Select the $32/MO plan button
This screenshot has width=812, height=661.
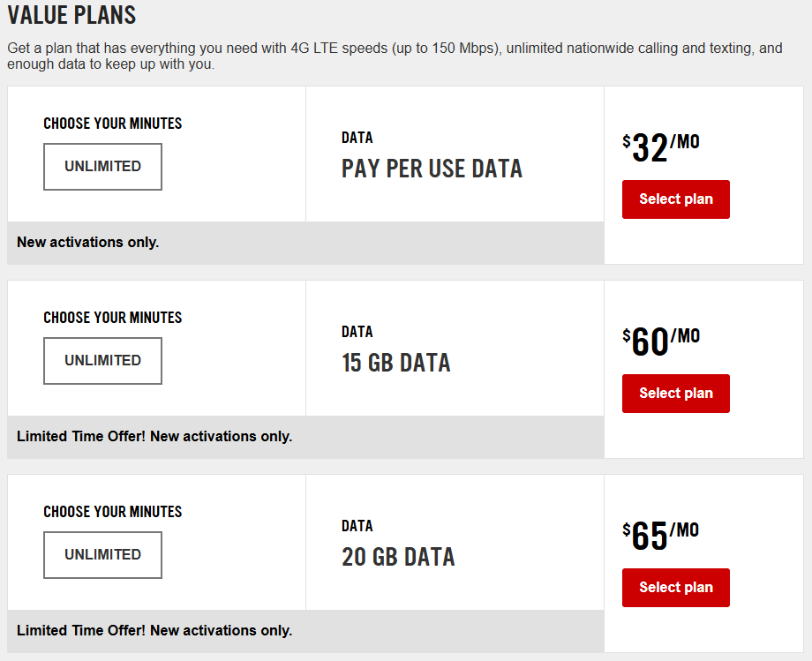click(x=675, y=199)
